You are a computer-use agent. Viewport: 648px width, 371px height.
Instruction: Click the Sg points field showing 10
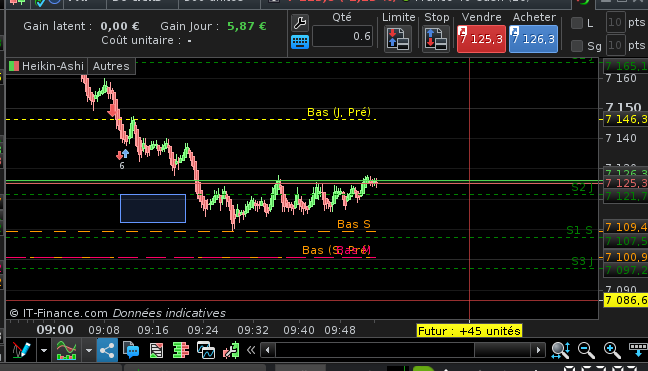point(615,45)
